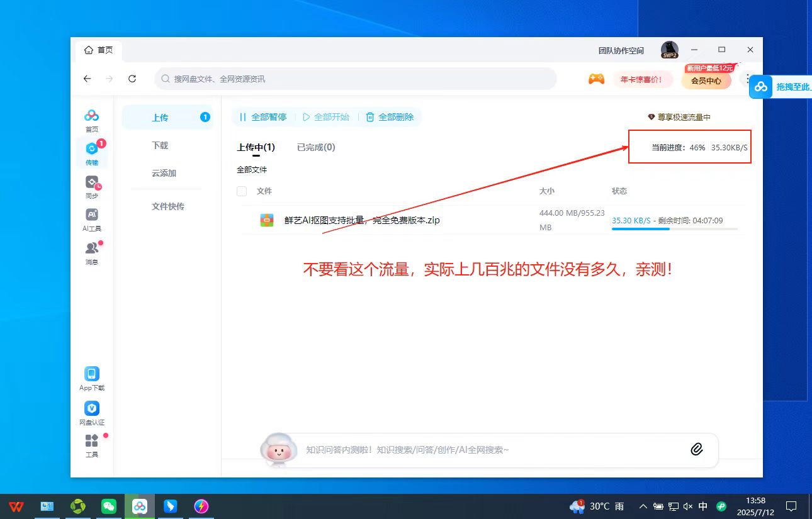This screenshot has width=812, height=519.
Task: Open the AI工具 sidebar icon
Action: (x=92, y=219)
